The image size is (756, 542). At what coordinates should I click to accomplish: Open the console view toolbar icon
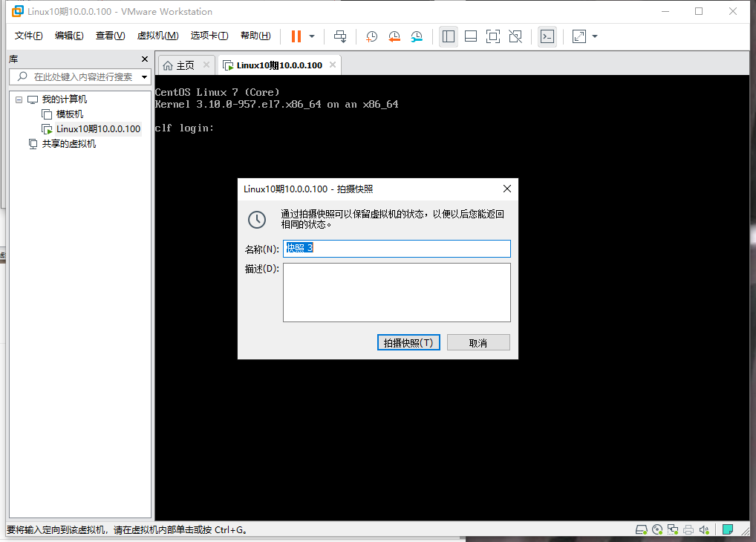coord(547,36)
